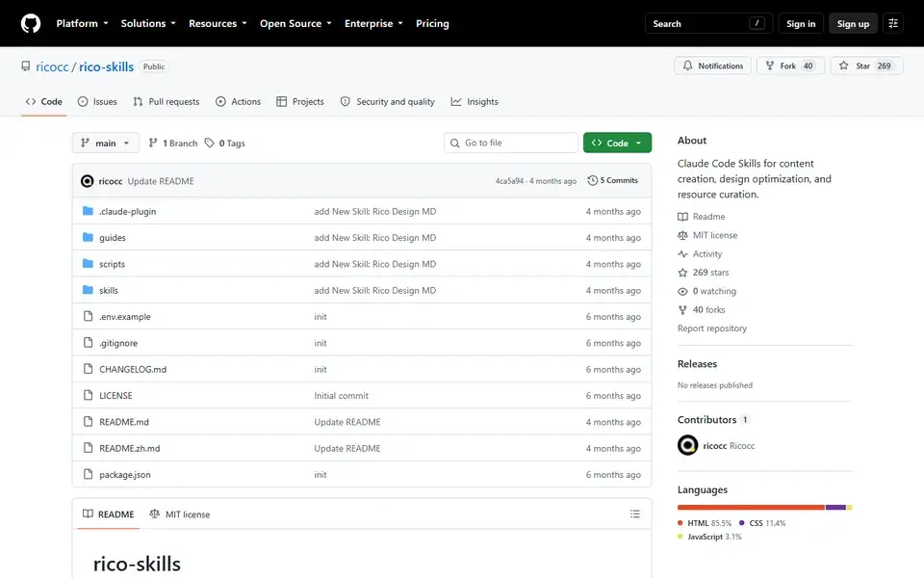Click the ricocc avatar in the commit header

coord(88,181)
